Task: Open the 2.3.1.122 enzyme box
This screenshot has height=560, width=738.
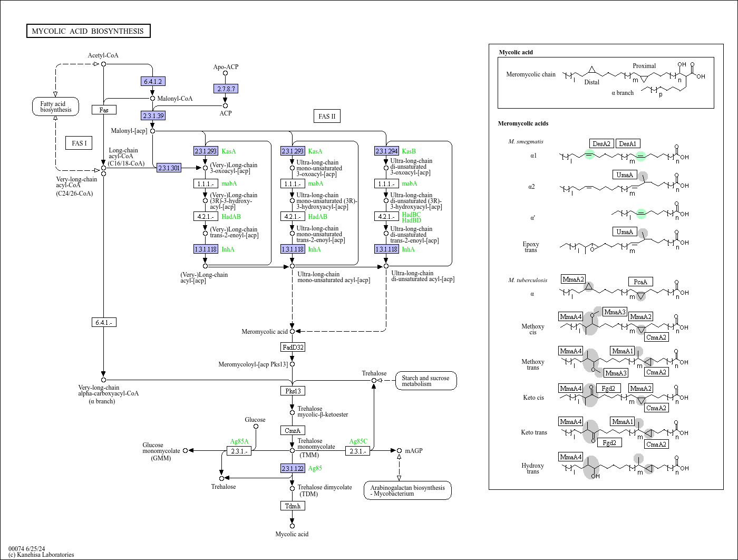Action: click(x=293, y=468)
